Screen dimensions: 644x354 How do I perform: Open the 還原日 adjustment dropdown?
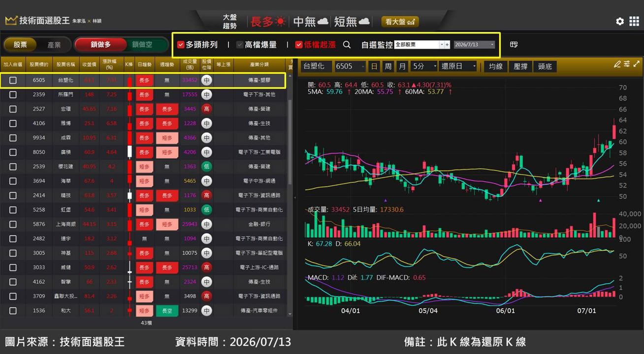click(x=458, y=66)
